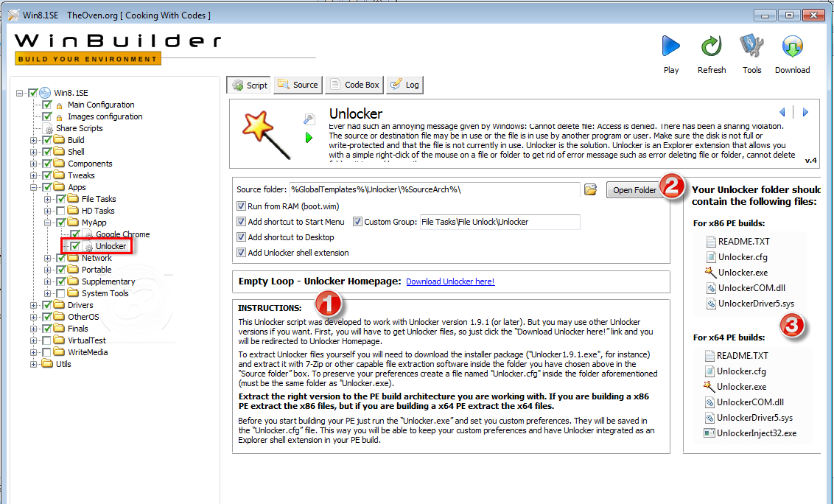
Task: Collapse the MyApp tree node
Action: click(47, 223)
